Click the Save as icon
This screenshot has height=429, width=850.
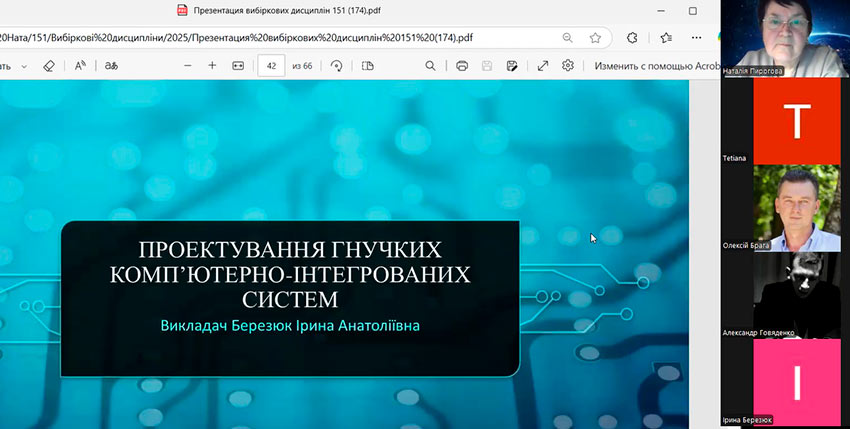(x=511, y=65)
